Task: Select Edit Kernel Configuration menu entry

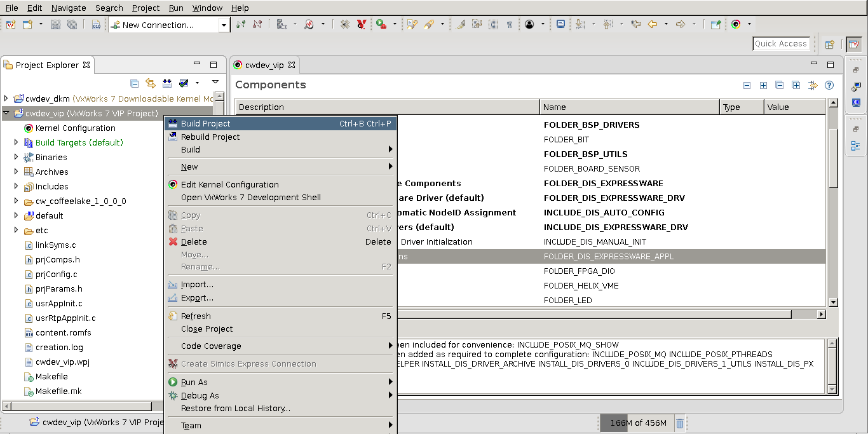Action: pyautogui.click(x=280, y=184)
